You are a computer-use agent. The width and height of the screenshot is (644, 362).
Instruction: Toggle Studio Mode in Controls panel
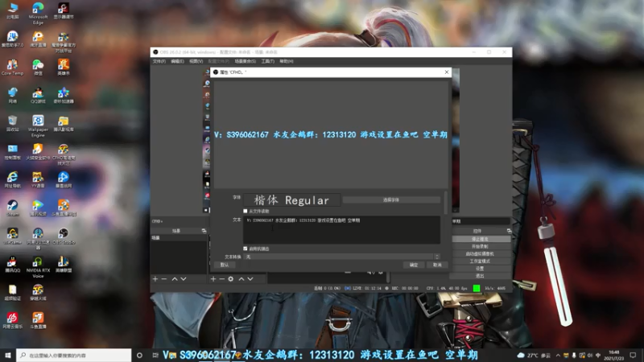point(480,261)
